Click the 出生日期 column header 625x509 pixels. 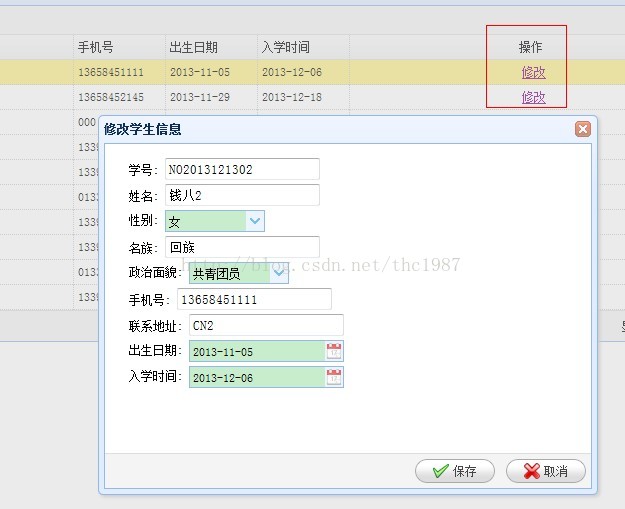194,47
